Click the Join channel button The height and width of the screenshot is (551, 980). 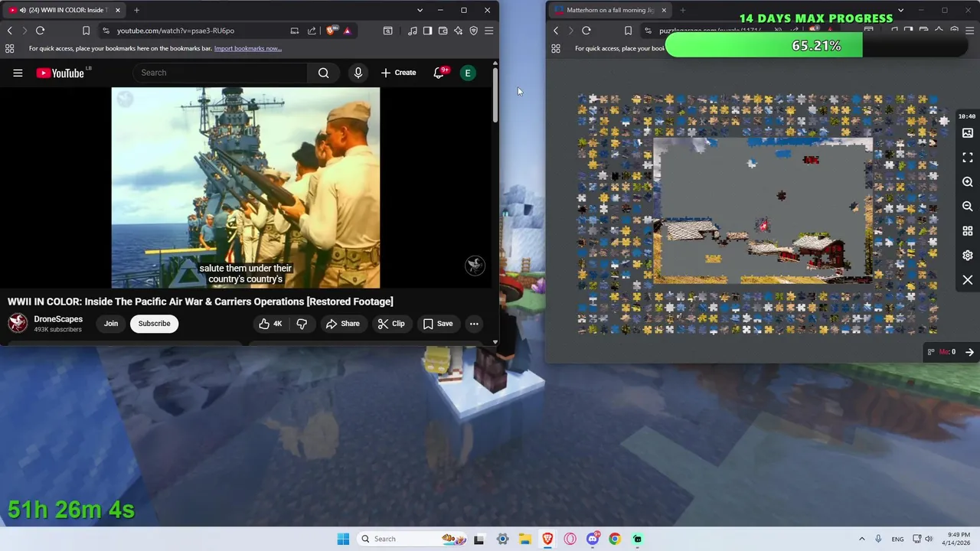click(111, 324)
